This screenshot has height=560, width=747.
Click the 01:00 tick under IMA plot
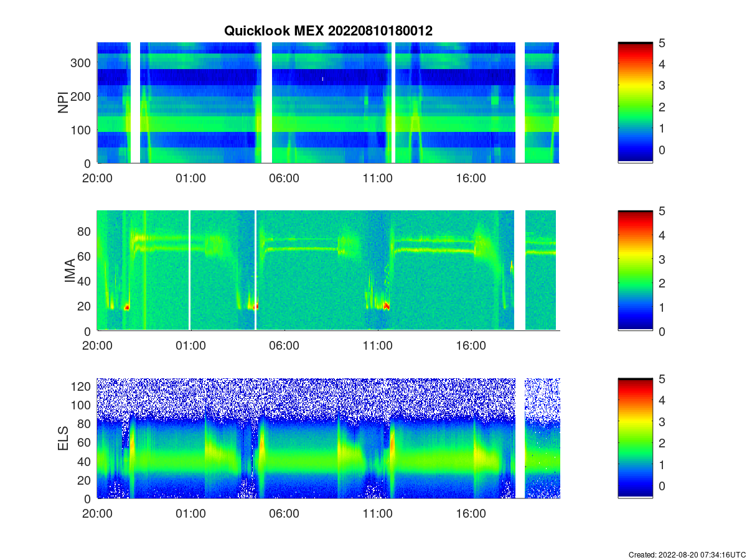pos(190,346)
